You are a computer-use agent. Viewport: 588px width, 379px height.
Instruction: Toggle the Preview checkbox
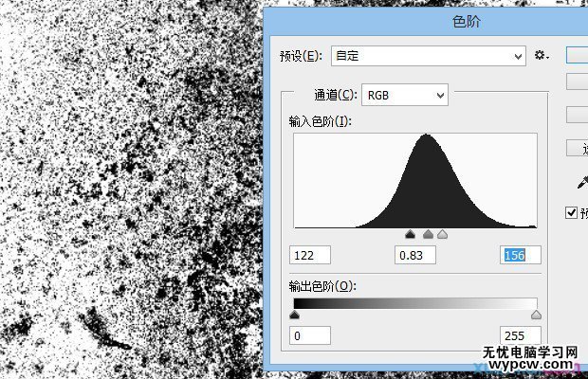click(x=571, y=213)
